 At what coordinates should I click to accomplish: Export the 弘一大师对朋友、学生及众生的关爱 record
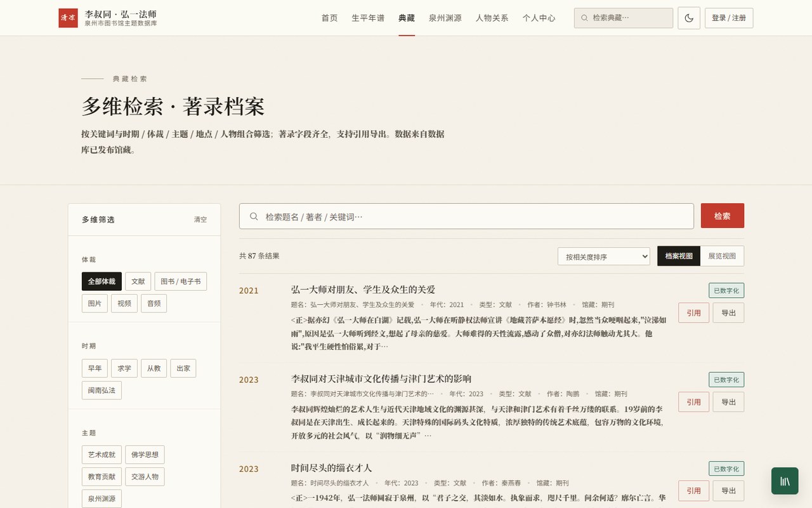(729, 313)
